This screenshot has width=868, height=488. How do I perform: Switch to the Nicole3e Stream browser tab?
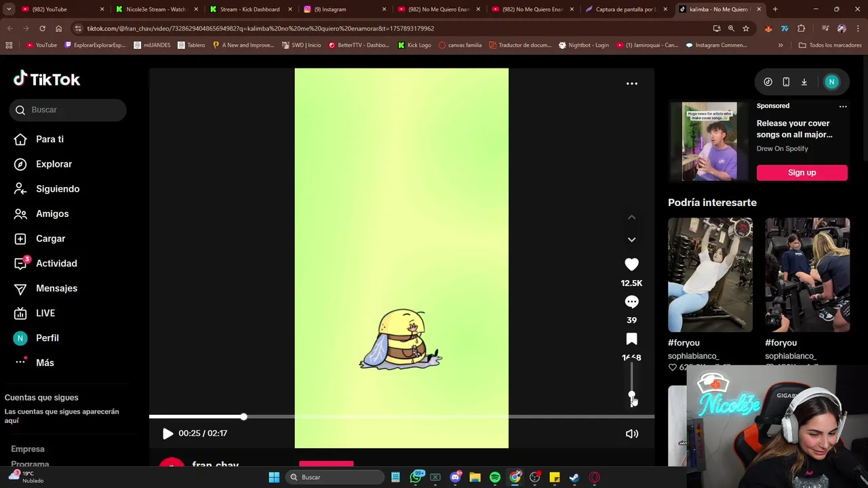[x=155, y=9]
